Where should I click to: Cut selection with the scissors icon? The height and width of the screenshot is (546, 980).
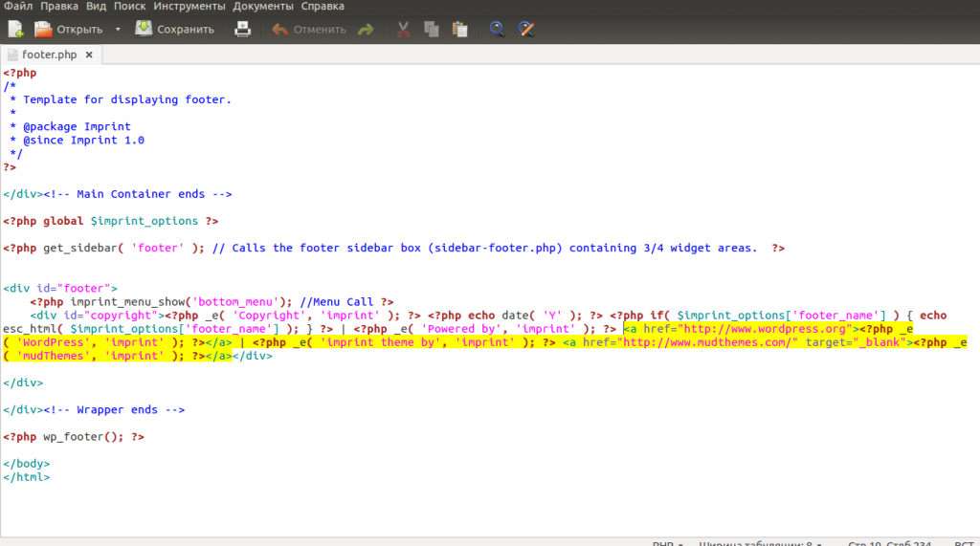[403, 30]
